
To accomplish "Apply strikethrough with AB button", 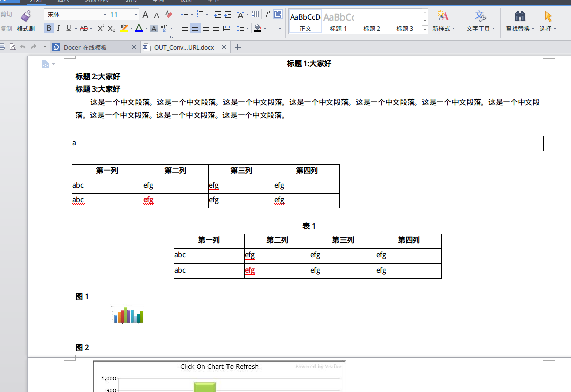I will coord(84,28).
